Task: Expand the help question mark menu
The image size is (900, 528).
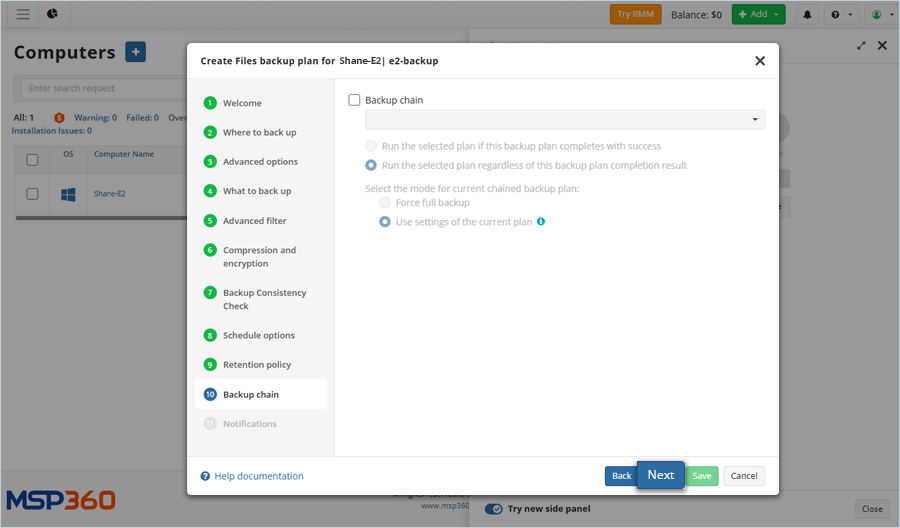Action: point(842,15)
